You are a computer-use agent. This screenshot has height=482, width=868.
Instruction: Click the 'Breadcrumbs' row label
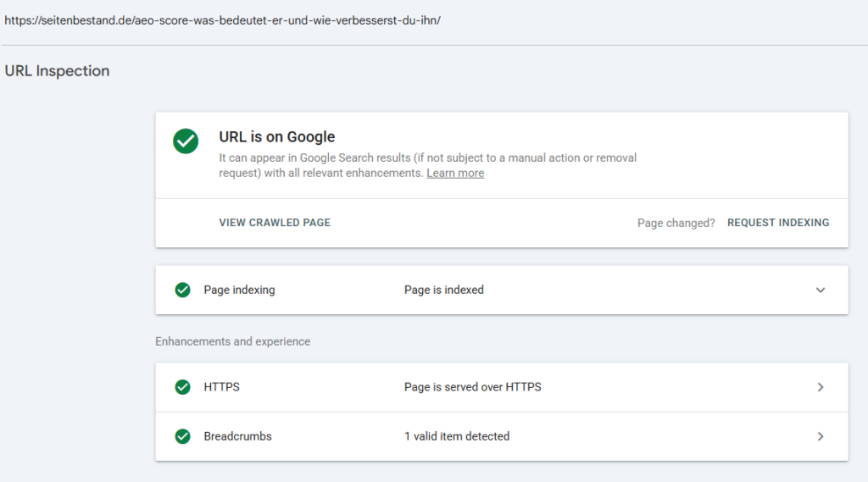point(237,436)
